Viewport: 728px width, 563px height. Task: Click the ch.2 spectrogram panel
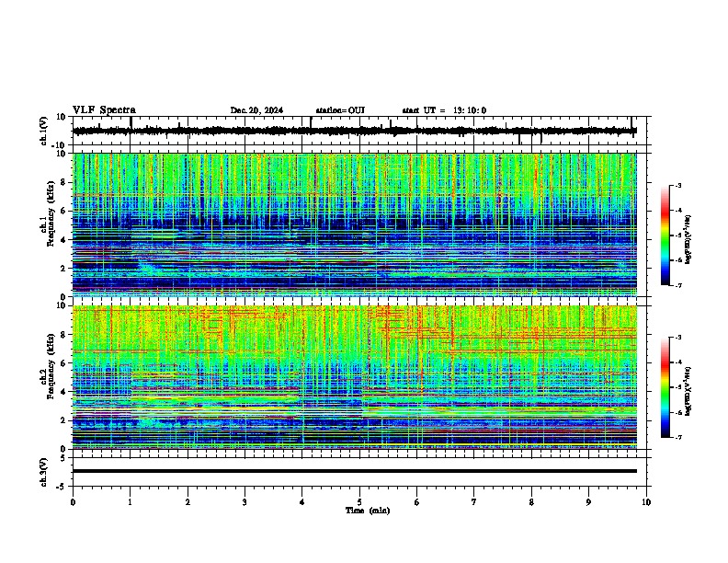(354, 377)
